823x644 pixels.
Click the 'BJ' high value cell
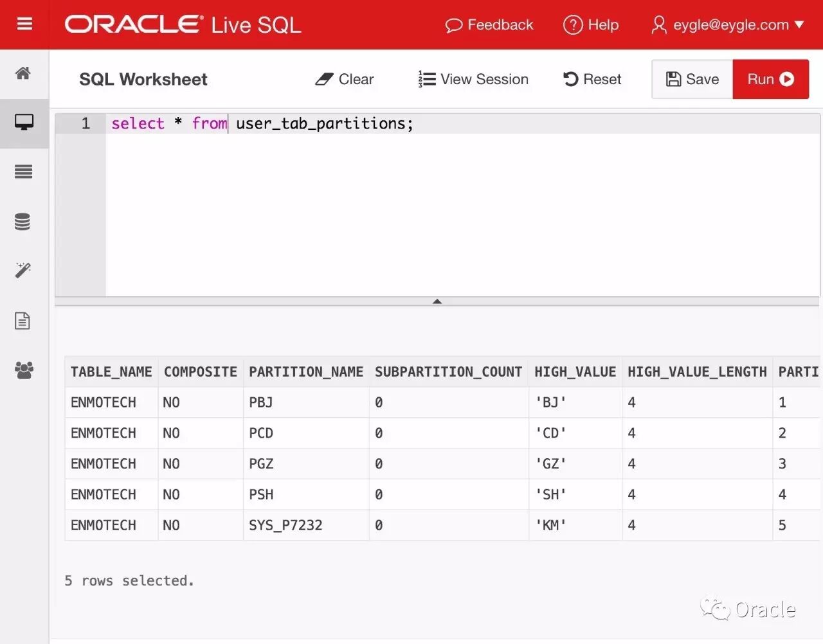pos(575,402)
